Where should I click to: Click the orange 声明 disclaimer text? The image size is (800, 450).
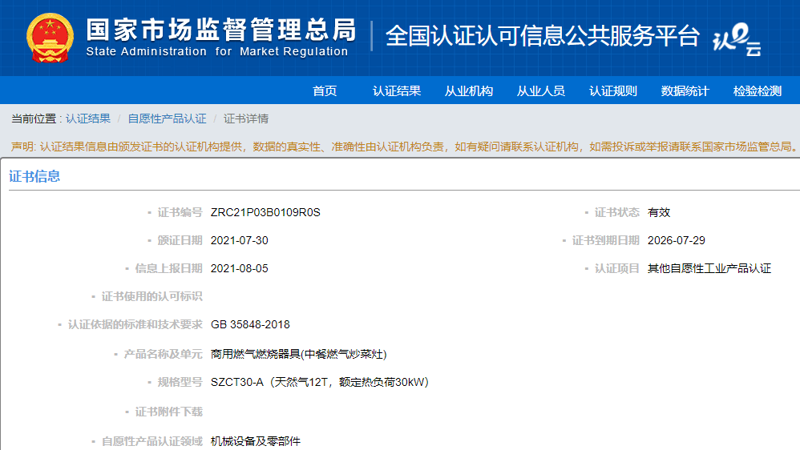coord(404,147)
